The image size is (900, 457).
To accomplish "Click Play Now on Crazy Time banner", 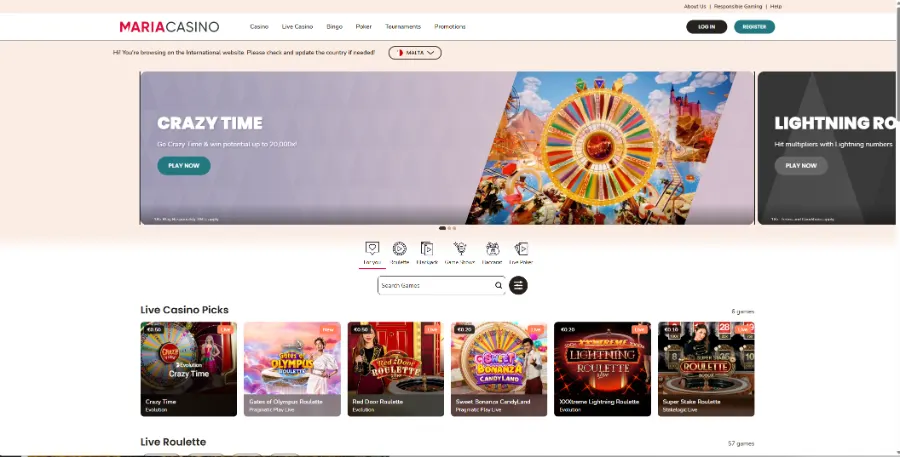I will 184,165.
